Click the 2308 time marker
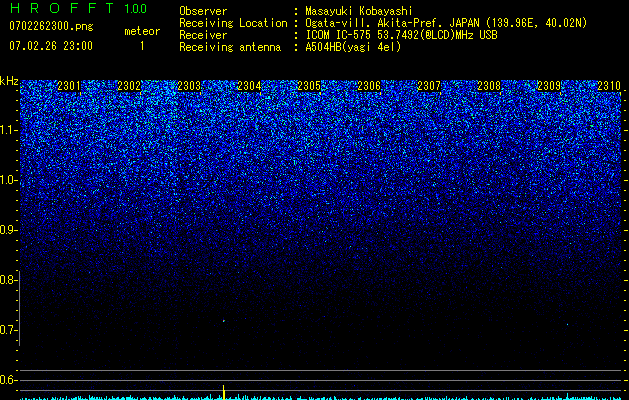The width and height of the screenshot is (629, 400). [489, 86]
